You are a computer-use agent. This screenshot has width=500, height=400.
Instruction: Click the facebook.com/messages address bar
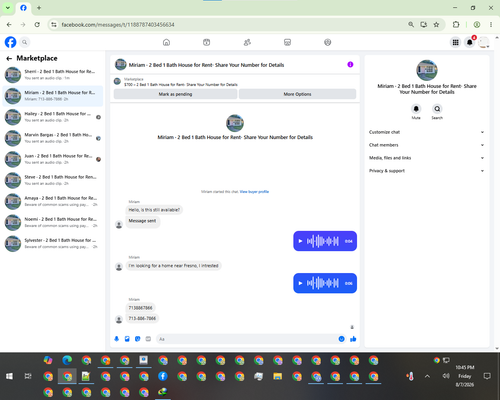click(230, 25)
